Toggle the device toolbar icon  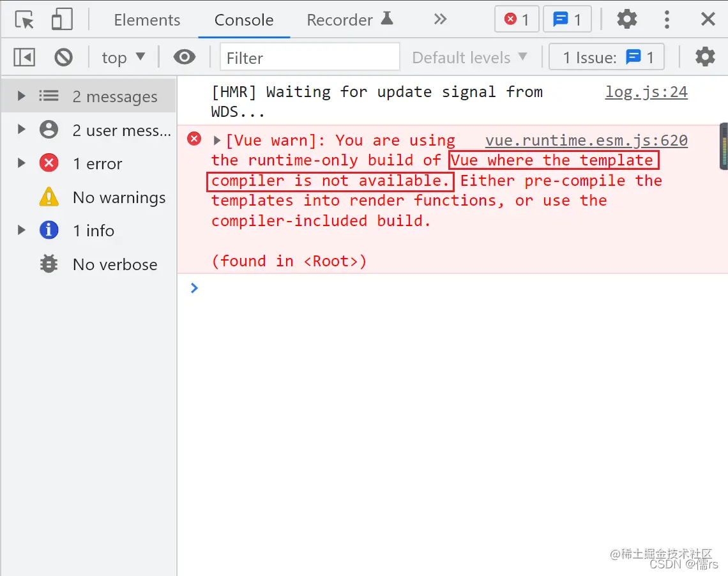[62, 20]
